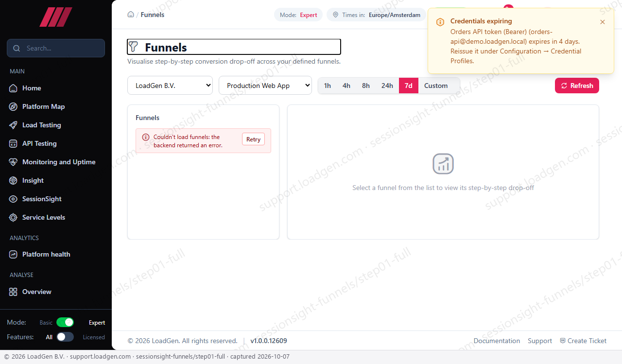Click the Refresh button

pyautogui.click(x=577, y=86)
